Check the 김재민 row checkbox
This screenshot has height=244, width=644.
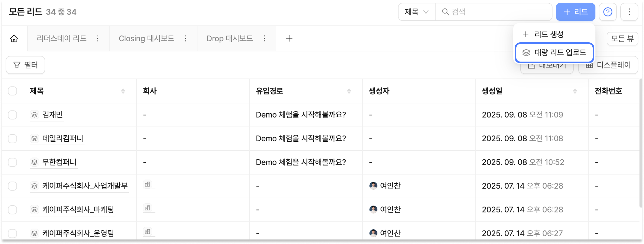(x=12, y=115)
